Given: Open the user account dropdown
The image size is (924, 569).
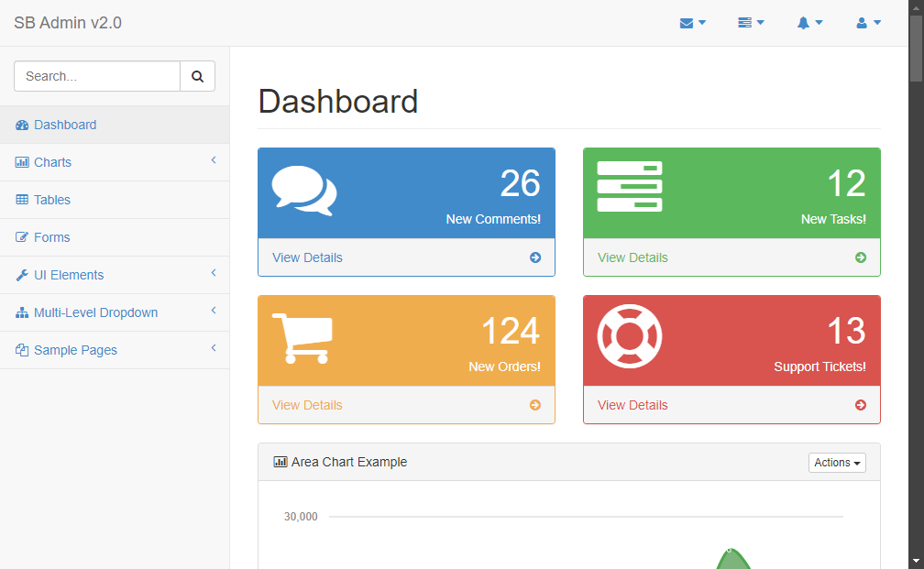Looking at the screenshot, I should point(868,23).
